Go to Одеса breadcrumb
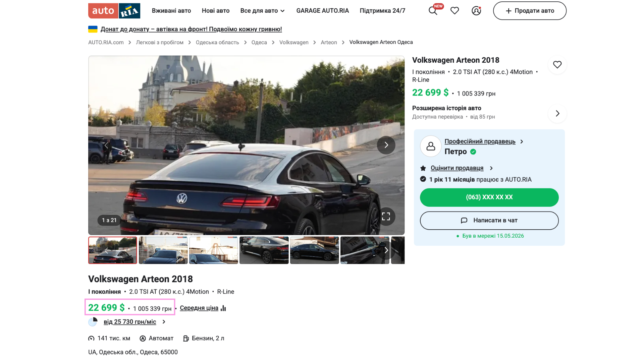This screenshot has height=362, width=644. point(259,43)
